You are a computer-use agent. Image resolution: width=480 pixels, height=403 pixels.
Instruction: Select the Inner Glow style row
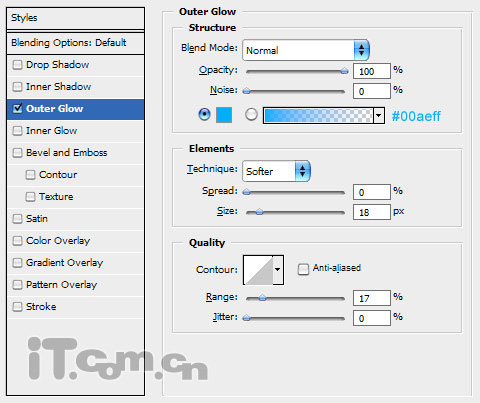click(75, 131)
